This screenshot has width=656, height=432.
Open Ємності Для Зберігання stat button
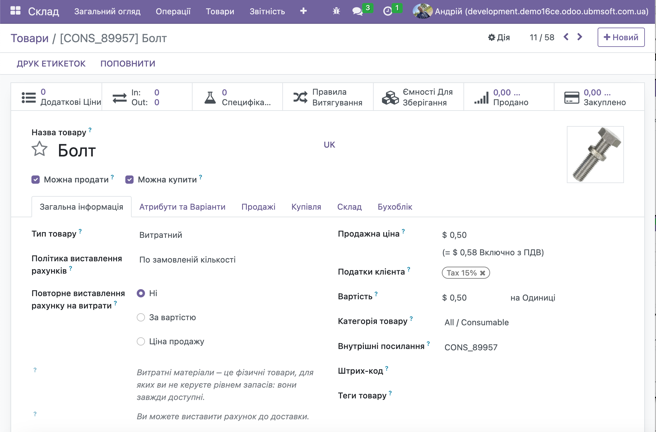pyautogui.click(x=418, y=97)
